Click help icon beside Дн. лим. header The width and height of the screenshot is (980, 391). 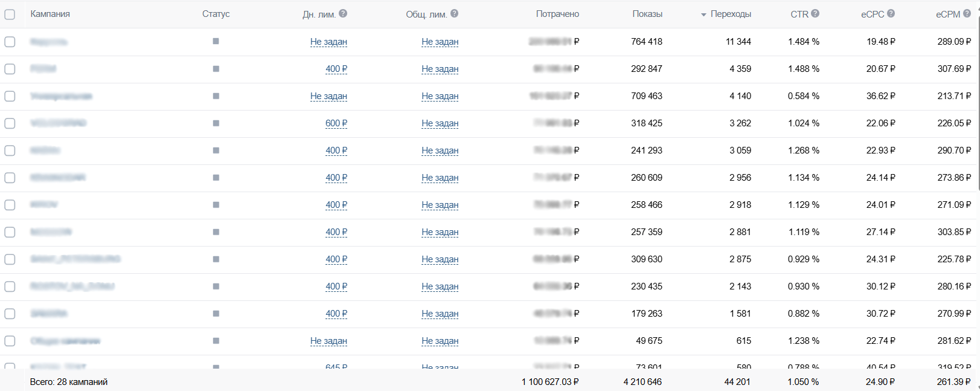[x=343, y=13]
